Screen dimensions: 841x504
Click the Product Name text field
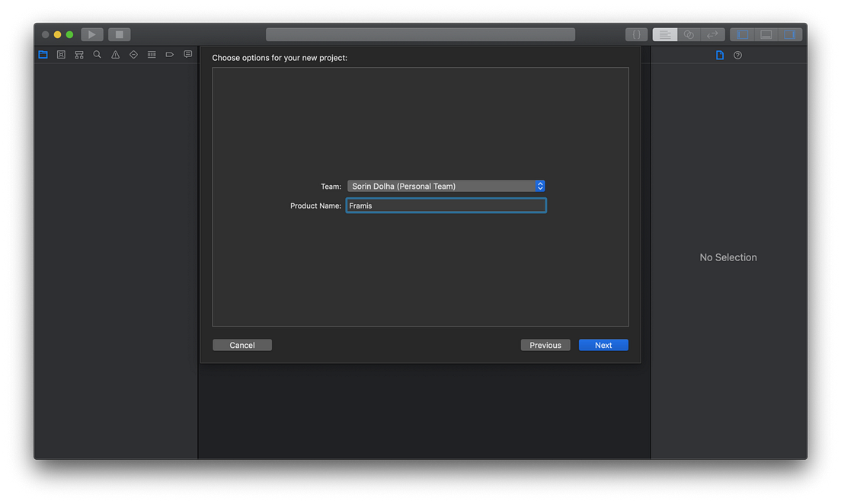click(446, 205)
